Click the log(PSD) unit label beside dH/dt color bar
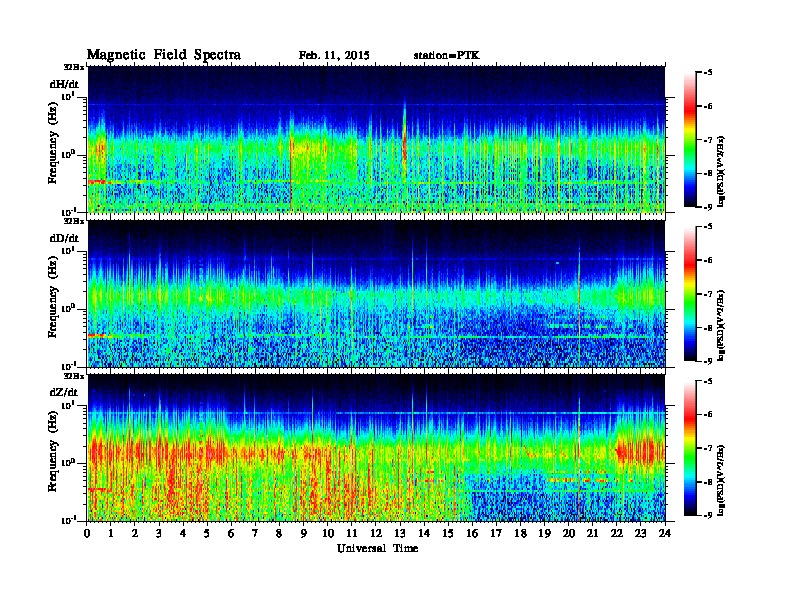This screenshot has height=612, width=792. pyautogui.click(x=721, y=172)
